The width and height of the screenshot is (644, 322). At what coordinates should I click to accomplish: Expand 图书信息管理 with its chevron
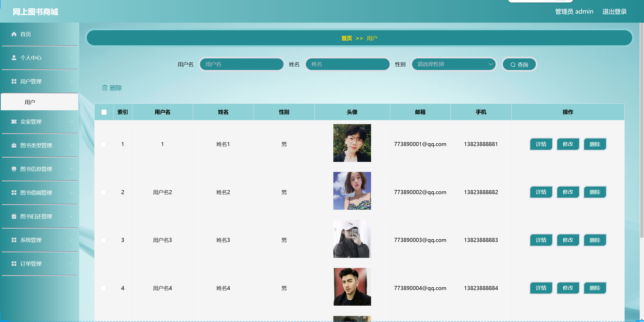click(x=71, y=169)
